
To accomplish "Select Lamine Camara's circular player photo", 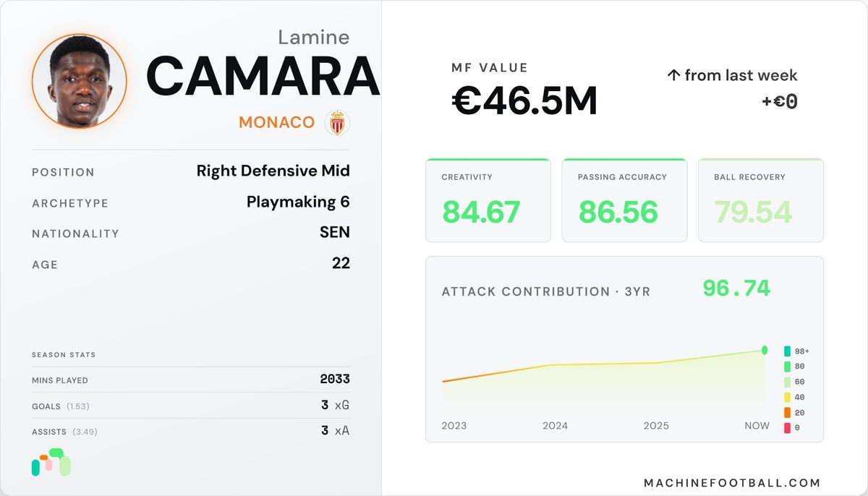I will [80, 81].
